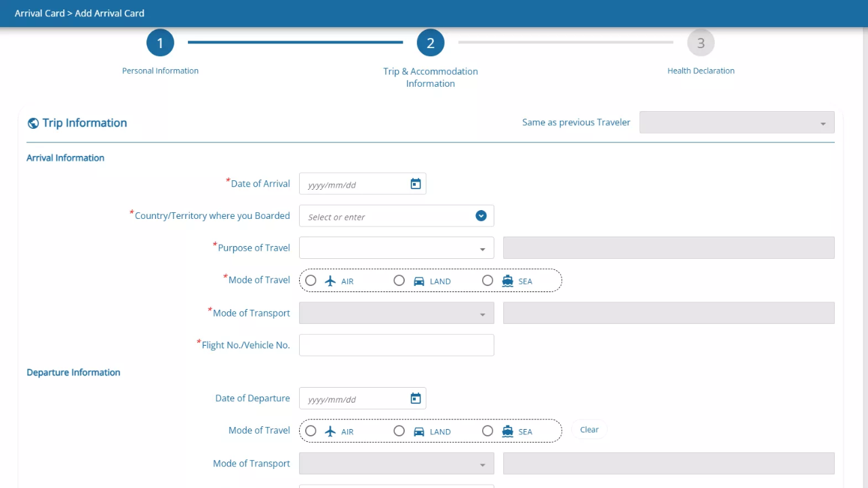The width and height of the screenshot is (868, 488).
Task: Click the Country/Territory Select or enter field
Action: pos(396,216)
